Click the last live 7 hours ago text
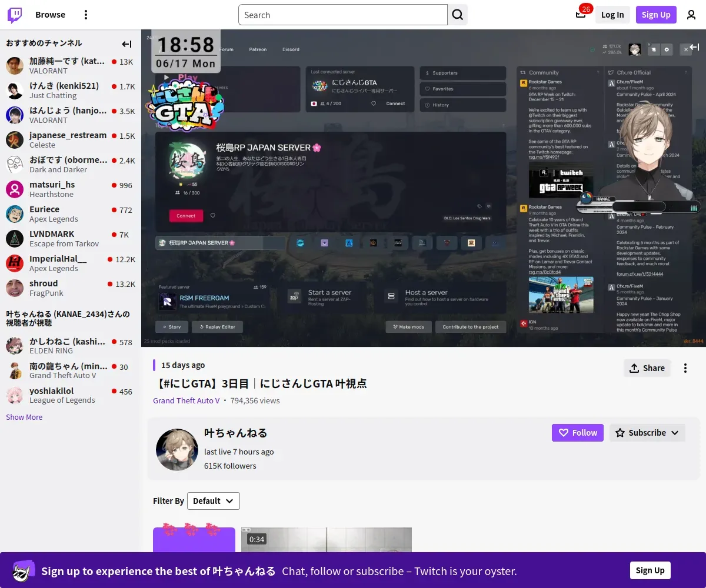Screen dimensions: 706x588 tap(239, 452)
